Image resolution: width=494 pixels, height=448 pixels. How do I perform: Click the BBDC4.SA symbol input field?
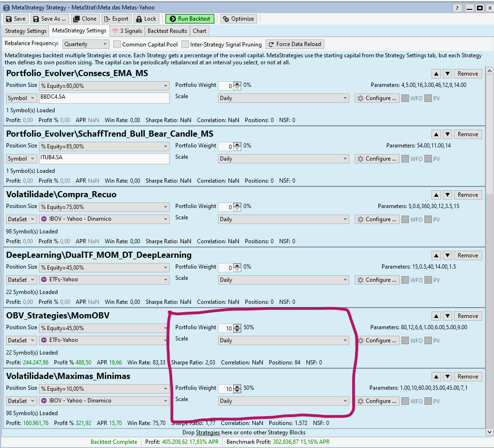[104, 98]
